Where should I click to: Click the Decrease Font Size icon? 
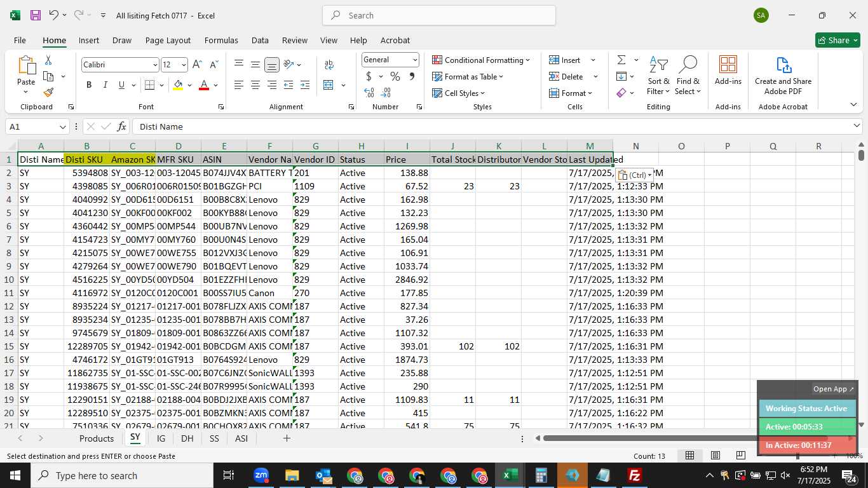214,65
